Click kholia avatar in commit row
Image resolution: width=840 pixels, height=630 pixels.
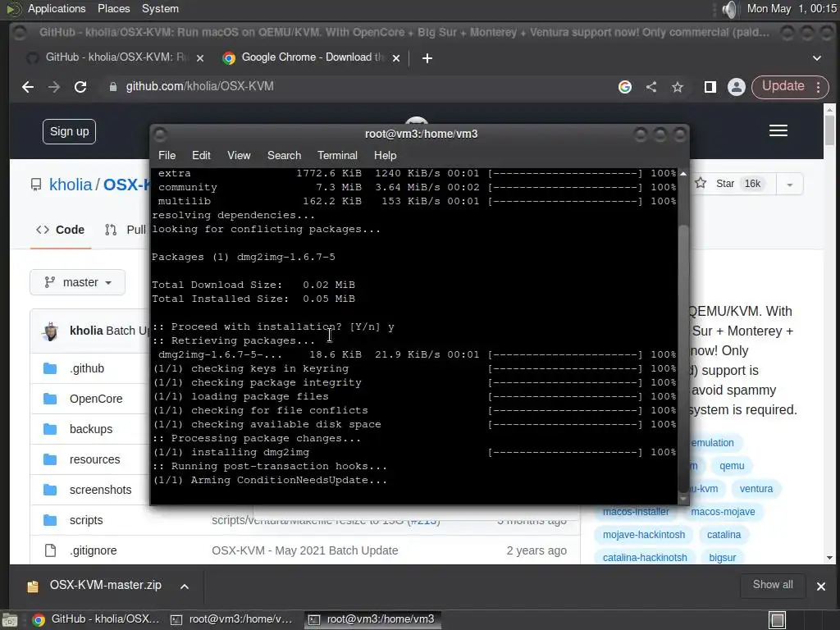pyautogui.click(x=50, y=331)
